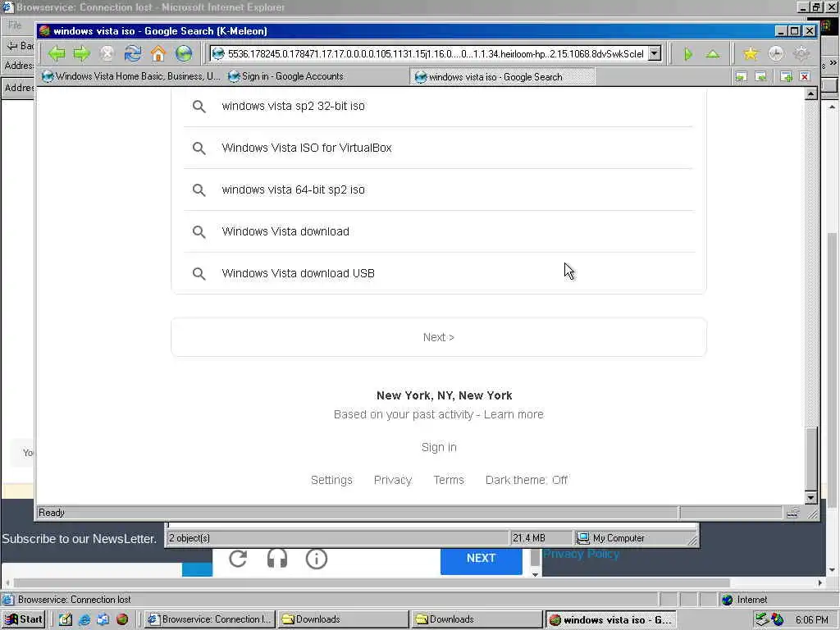Click the 6:06 PM system clock
Screen dimensions: 840x630
(x=811, y=620)
